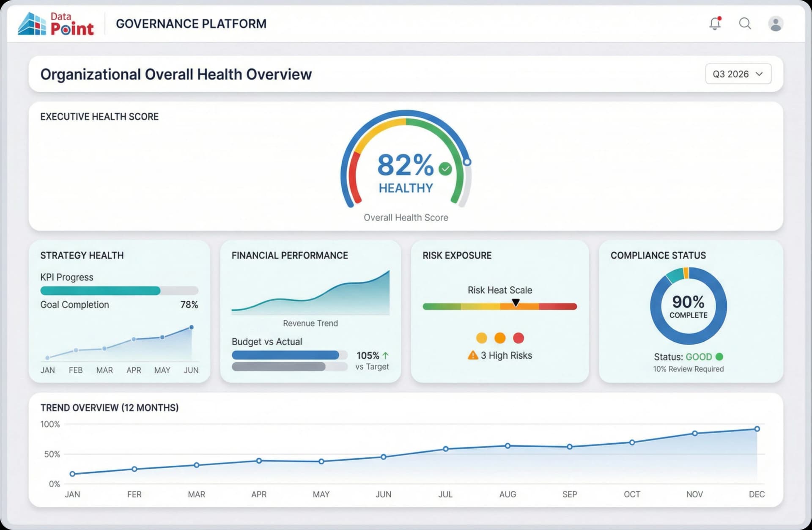
Task: Click the DEC data point in Trend Overview
Action: click(757, 429)
